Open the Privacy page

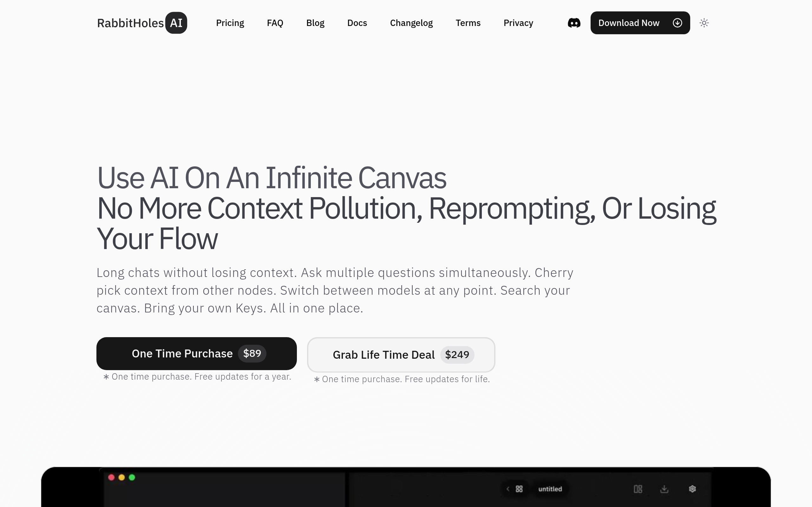(x=518, y=23)
